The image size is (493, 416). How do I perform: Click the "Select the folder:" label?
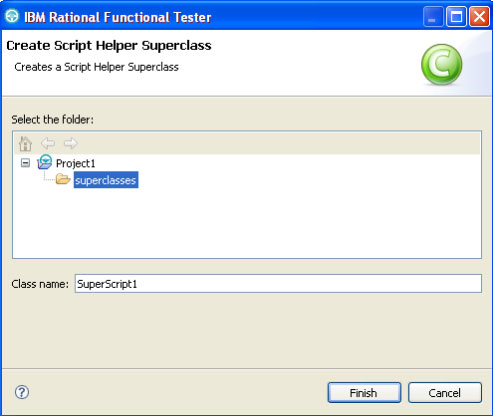coord(53,119)
